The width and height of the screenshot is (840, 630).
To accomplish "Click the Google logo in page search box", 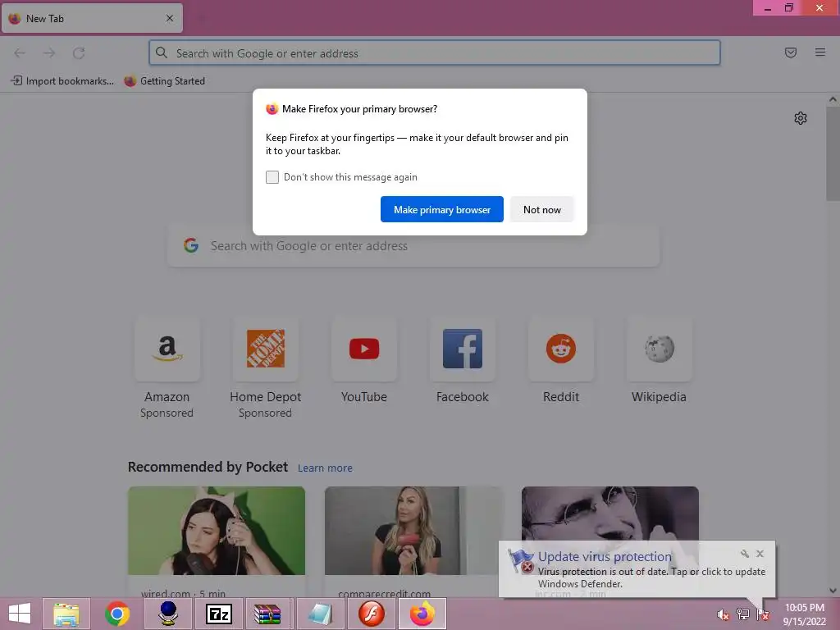I will coord(191,245).
